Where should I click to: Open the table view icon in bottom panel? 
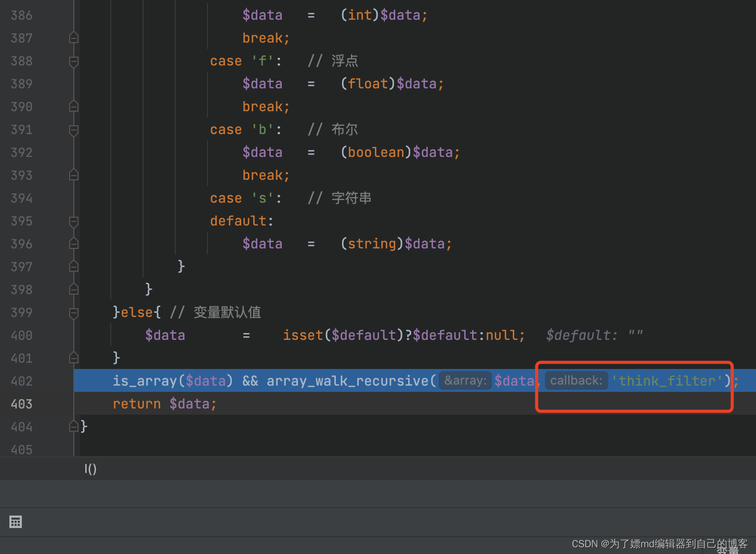[16, 522]
